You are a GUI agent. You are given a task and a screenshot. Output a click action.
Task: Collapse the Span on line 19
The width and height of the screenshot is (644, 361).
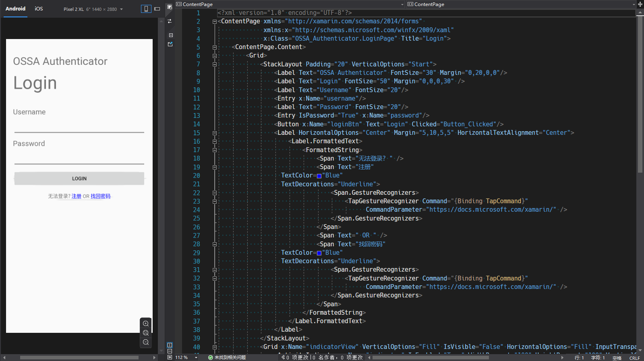pos(215,167)
